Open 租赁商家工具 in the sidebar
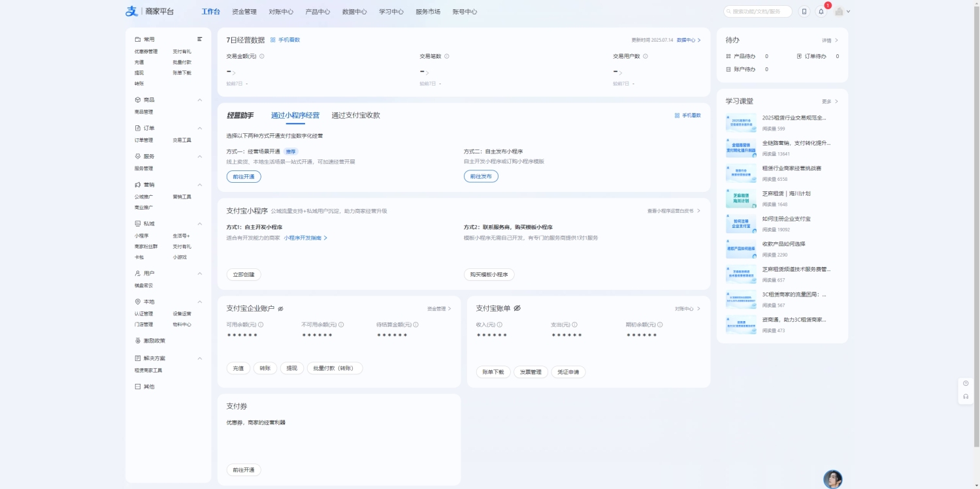This screenshot has height=489, width=980. 148,370
